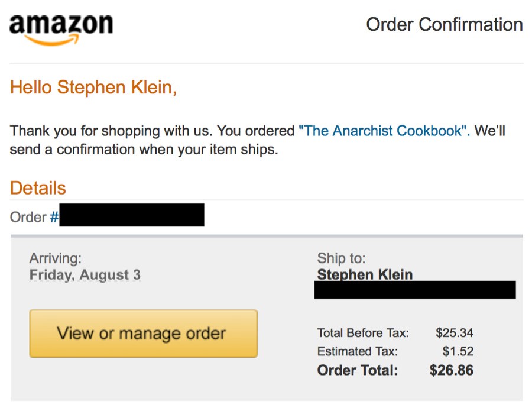532x411 pixels.
Task: Click the "Thank you for shopping with us" text
Action: coord(111,131)
